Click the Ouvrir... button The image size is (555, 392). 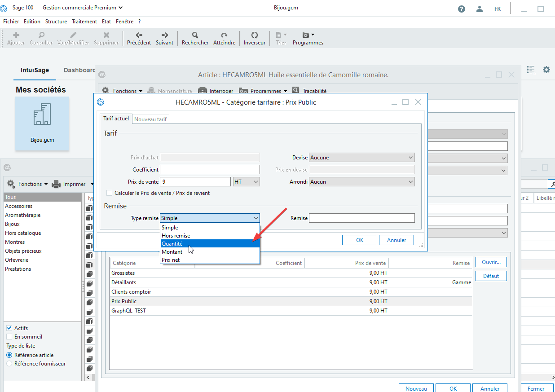click(491, 262)
